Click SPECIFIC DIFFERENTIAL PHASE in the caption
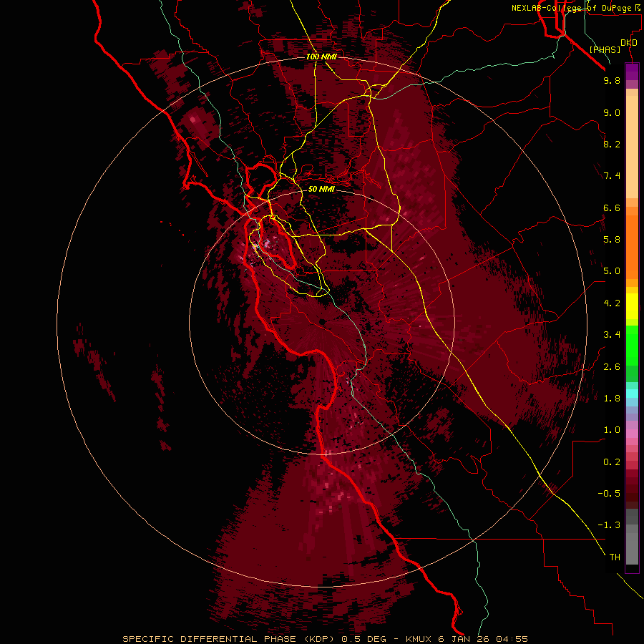Screen dimensions: 644x644 click(209, 639)
